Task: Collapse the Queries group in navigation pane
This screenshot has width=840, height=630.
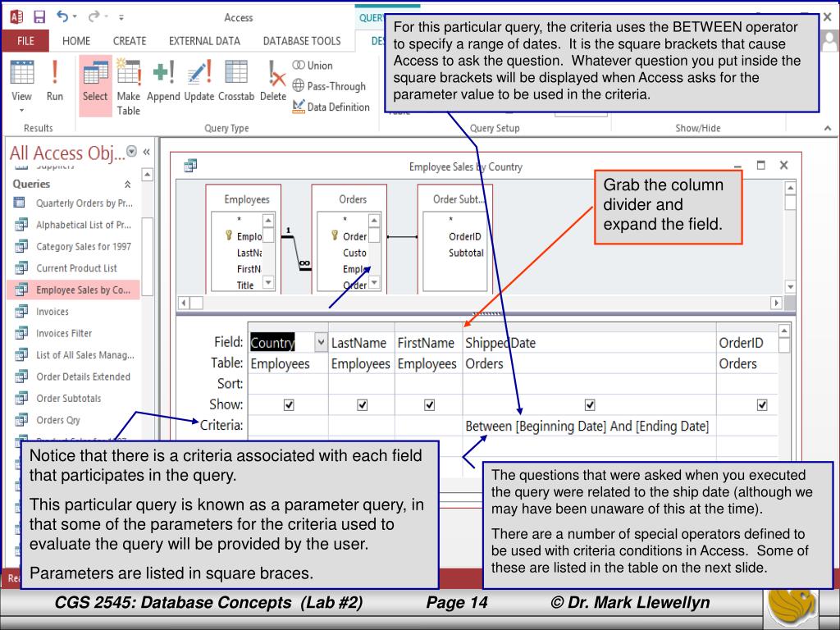Action: click(x=127, y=185)
